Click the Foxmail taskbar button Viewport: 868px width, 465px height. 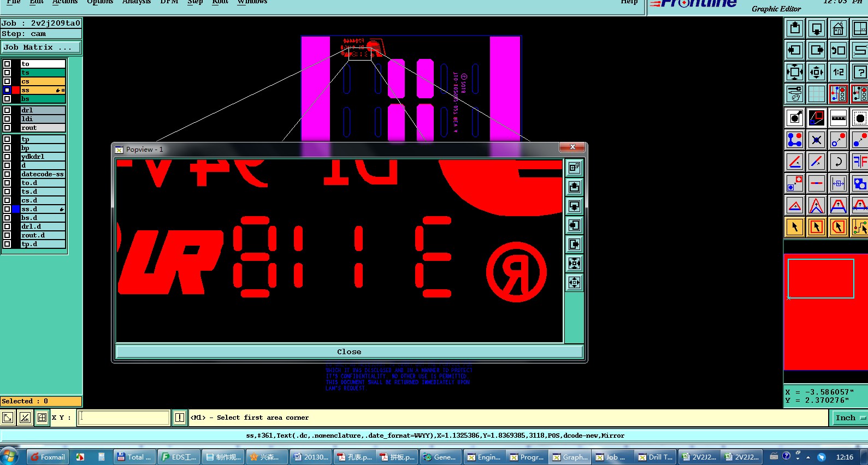point(48,457)
